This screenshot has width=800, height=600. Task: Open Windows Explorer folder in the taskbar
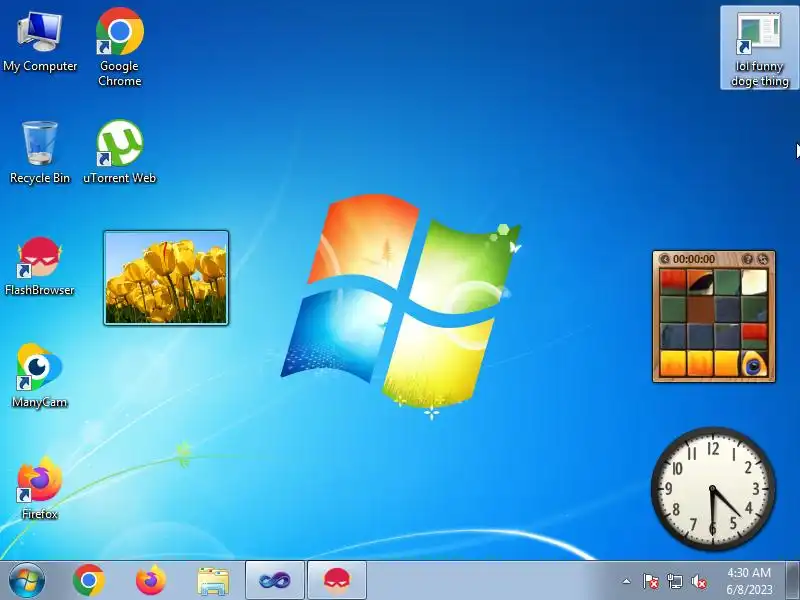coord(213,581)
